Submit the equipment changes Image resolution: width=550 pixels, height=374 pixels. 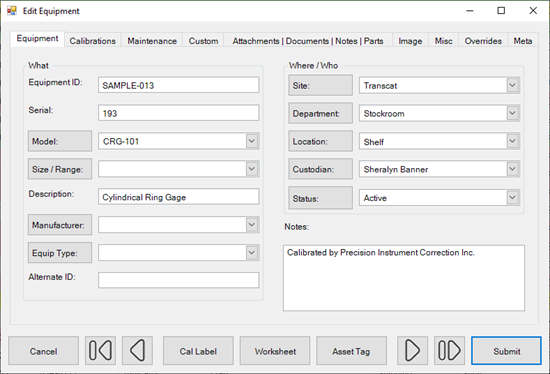click(507, 351)
